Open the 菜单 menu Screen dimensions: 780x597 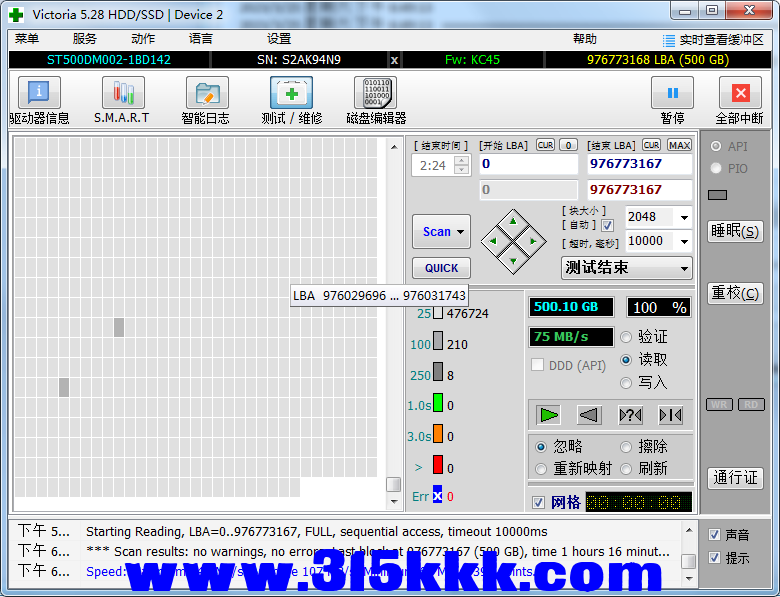click(27, 39)
